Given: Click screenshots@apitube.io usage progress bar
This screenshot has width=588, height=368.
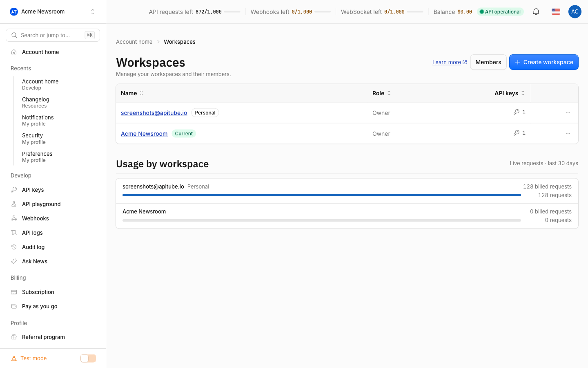Looking at the screenshot, I should tap(322, 195).
